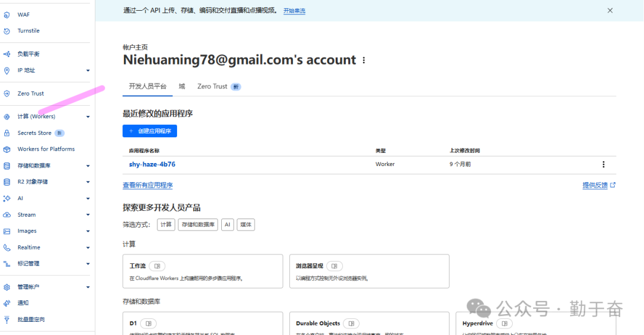Screen dimensions: 644x335
Task: Open Turnstile in the sidebar
Action: (29, 31)
